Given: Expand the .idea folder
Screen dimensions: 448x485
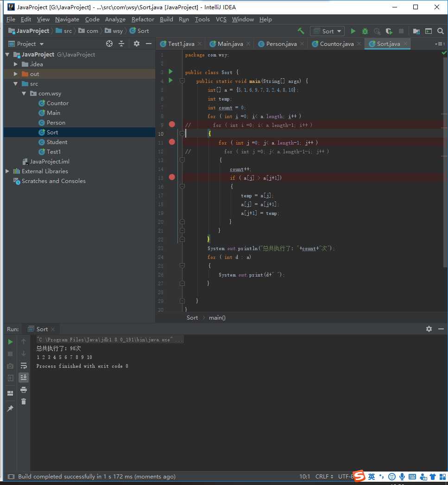Looking at the screenshot, I should 15,64.
